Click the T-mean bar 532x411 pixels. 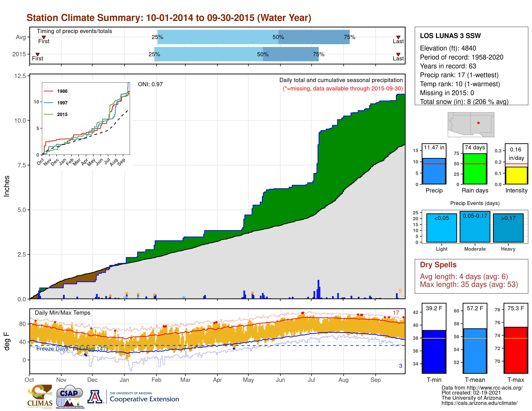[475, 351]
